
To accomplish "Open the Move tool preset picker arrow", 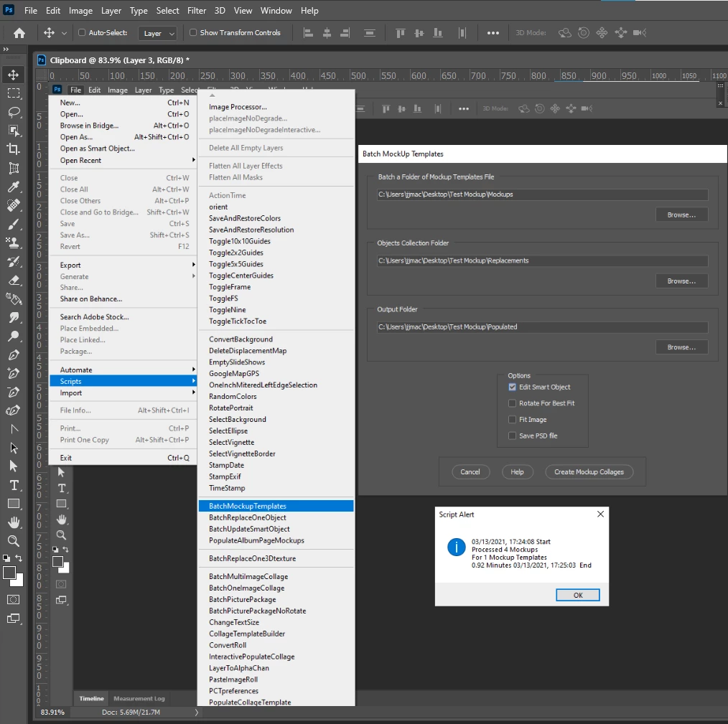I will tap(64, 33).
